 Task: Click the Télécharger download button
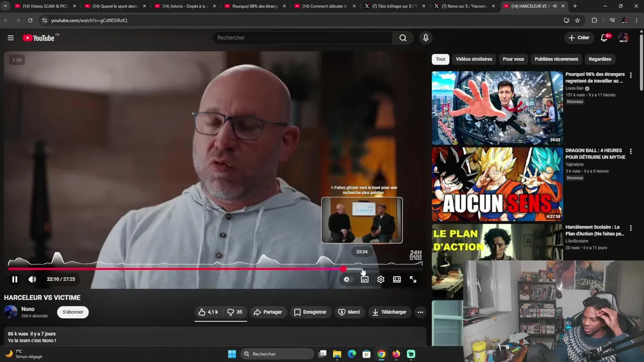click(x=389, y=312)
